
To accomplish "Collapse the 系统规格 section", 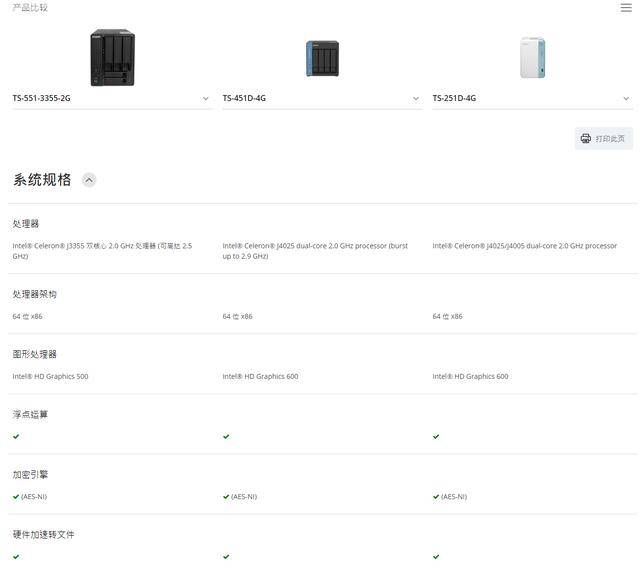I will pos(89,180).
